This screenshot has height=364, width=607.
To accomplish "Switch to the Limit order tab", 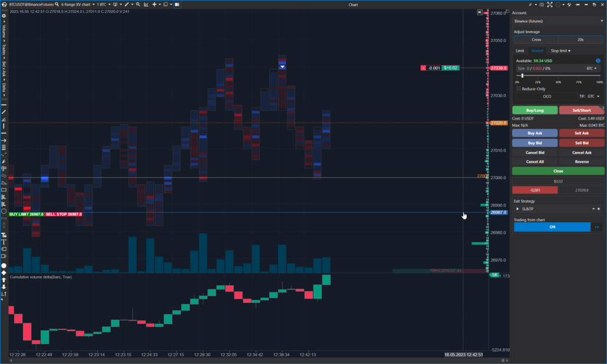I will point(520,51).
